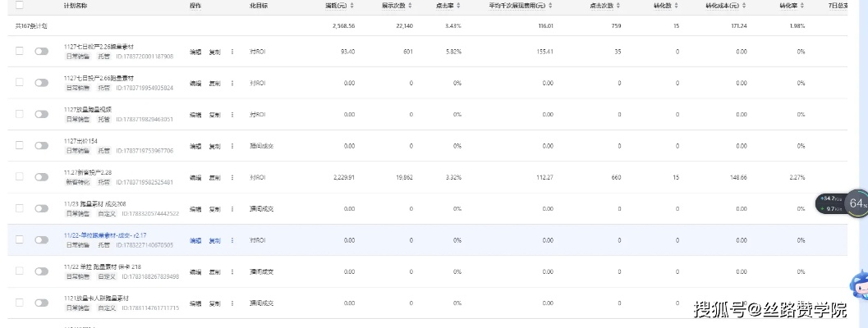
Task: Toggle switch for 1121放量卡人群跑量素材
Action: (x=42, y=303)
